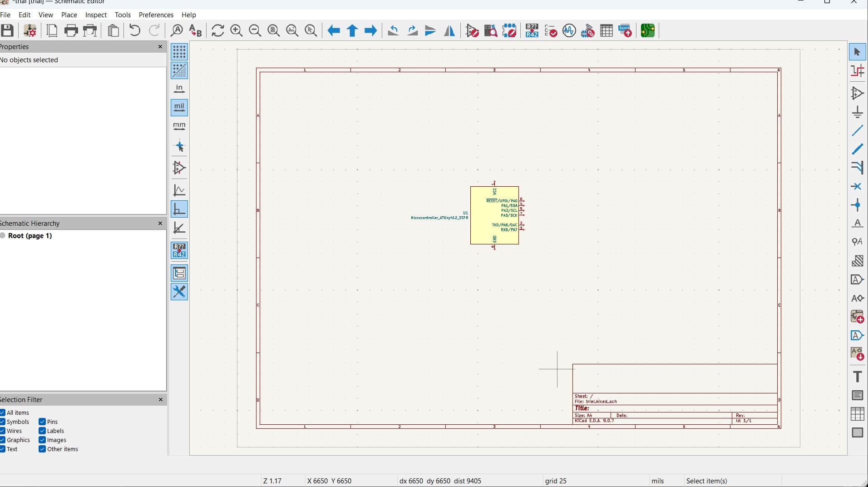
Task: Open the Place menu
Action: coord(69,15)
